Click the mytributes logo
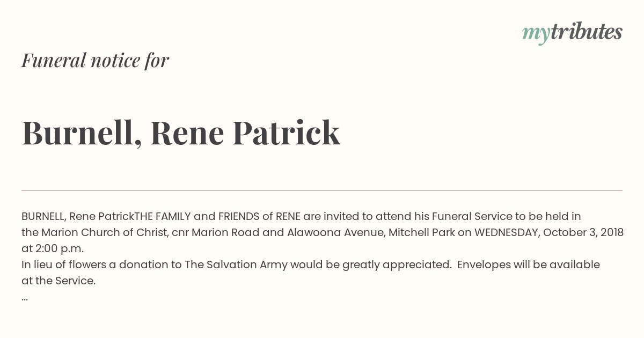644x338 pixels. tap(572, 33)
